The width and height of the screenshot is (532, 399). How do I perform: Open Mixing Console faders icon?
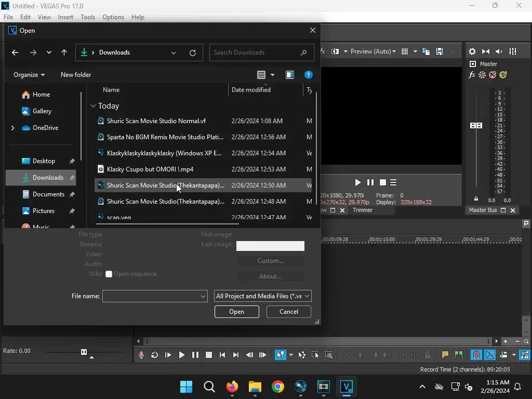(x=513, y=51)
